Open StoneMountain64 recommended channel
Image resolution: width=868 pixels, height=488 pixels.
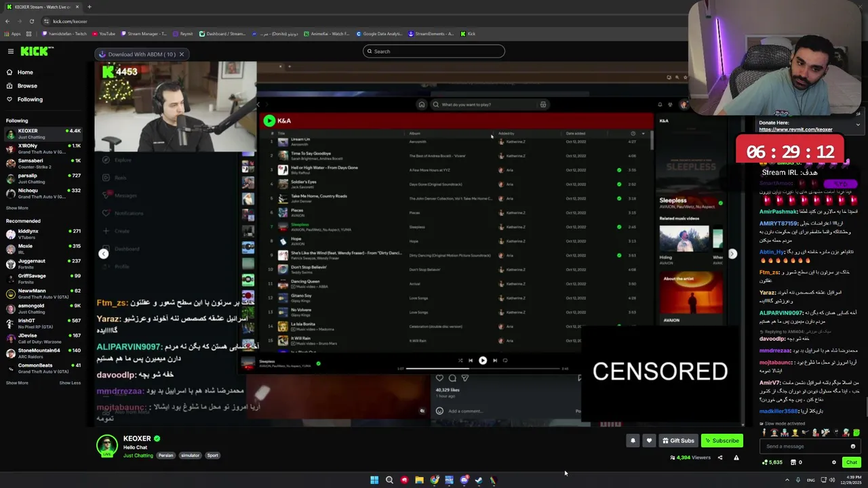pyautogui.click(x=42, y=353)
